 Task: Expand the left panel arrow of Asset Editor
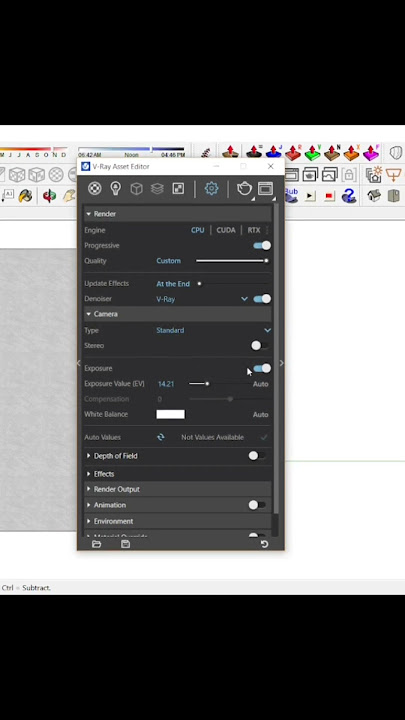(79, 363)
